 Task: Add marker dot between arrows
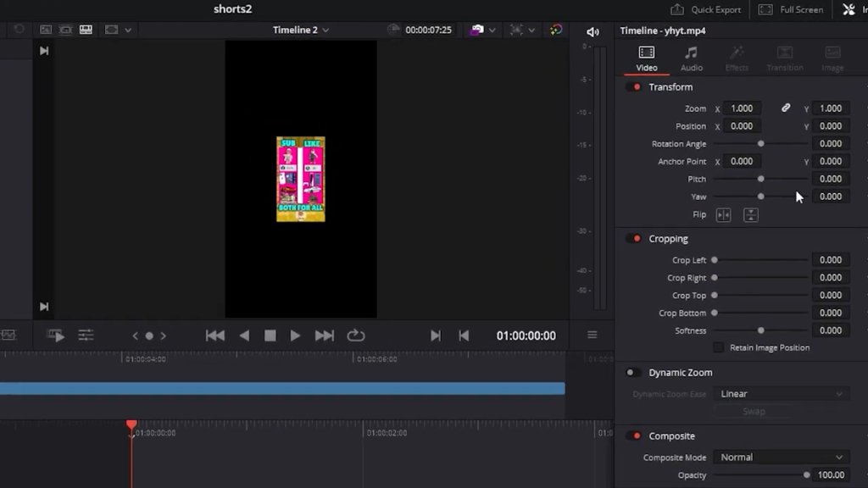tap(149, 335)
